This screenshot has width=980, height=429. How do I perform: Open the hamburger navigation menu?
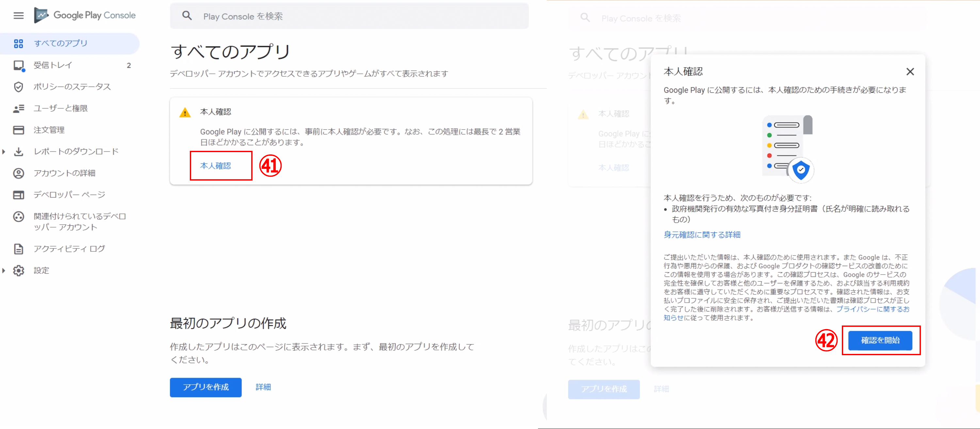(18, 16)
